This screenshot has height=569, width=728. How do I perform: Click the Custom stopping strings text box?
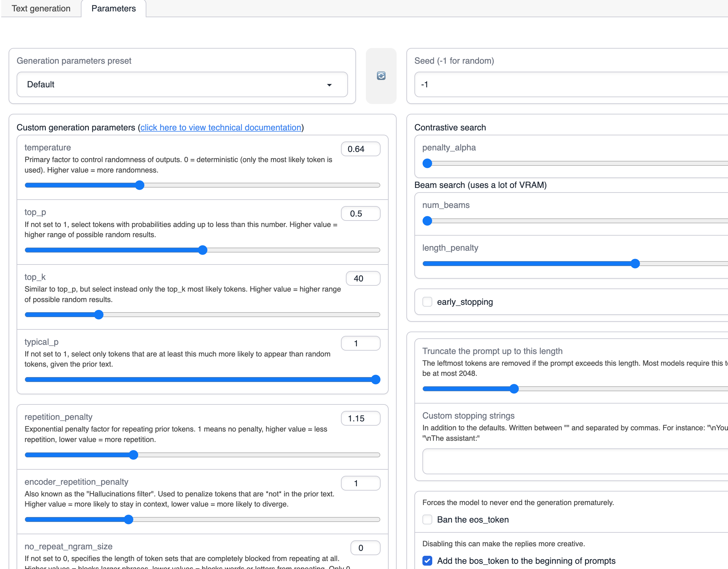tap(575, 461)
